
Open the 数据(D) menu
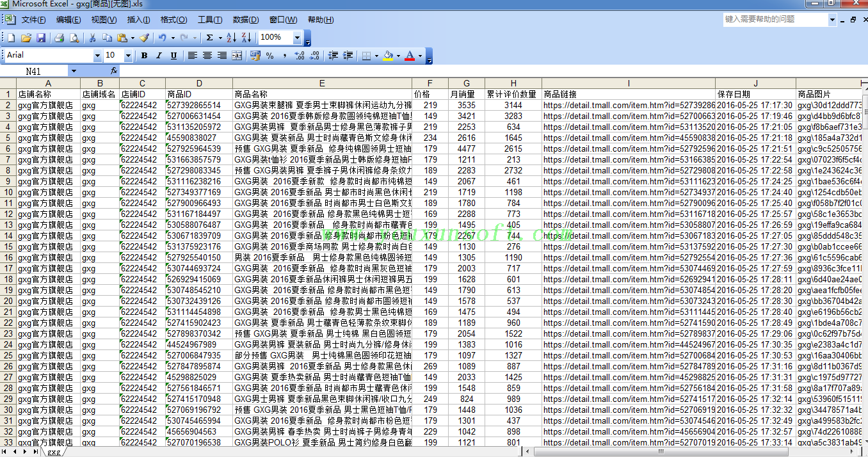coord(245,20)
